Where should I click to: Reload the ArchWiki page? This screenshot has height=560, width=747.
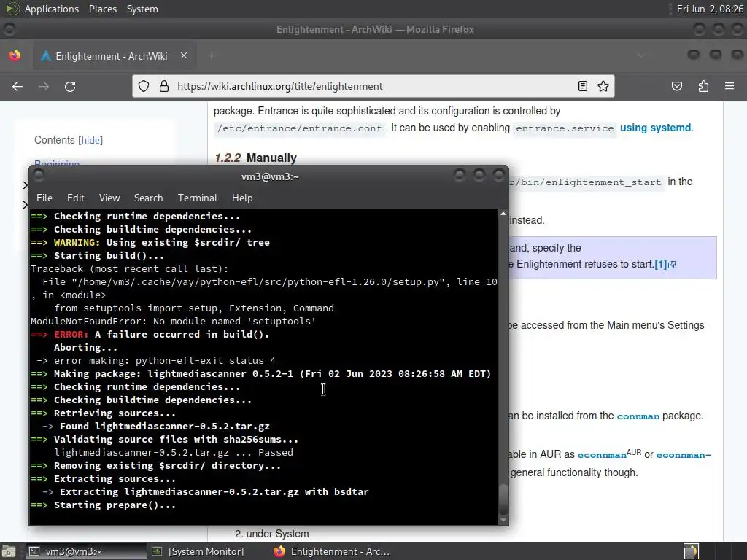click(70, 86)
